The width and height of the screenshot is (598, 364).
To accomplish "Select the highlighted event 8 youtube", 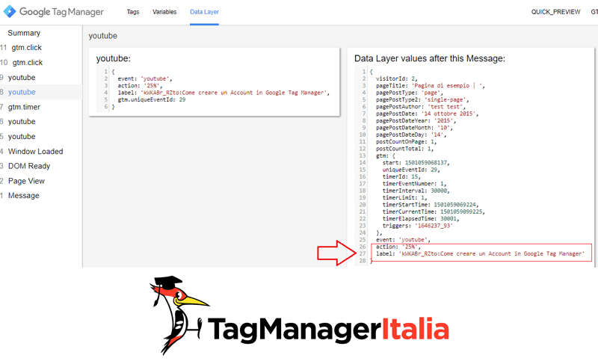I will (22, 92).
